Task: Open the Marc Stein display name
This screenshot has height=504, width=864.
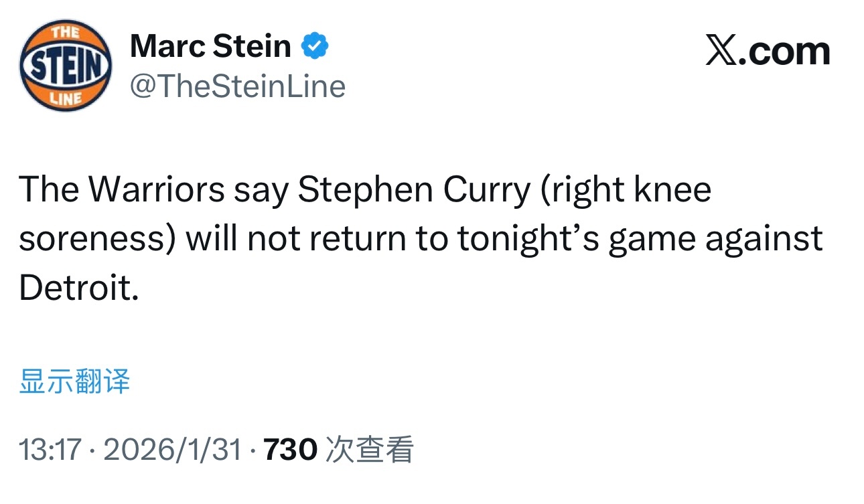Action: coord(210,46)
